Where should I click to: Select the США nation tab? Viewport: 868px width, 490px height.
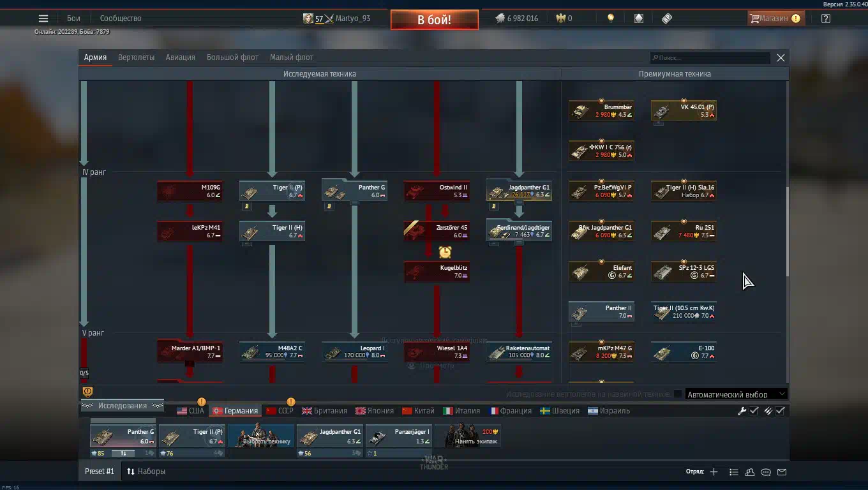pos(190,411)
